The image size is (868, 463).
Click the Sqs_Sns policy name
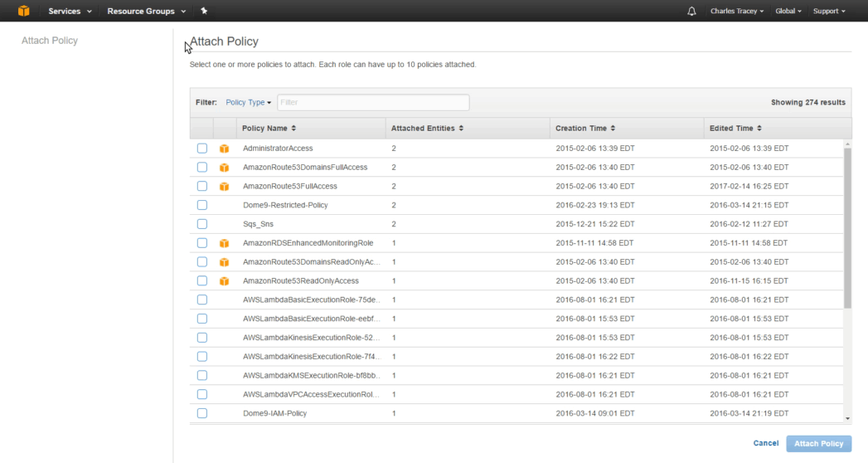click(x=258, y=224)
